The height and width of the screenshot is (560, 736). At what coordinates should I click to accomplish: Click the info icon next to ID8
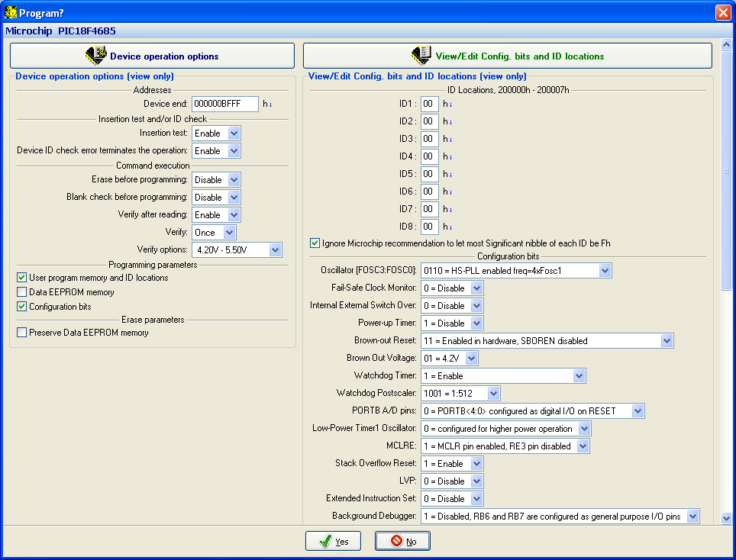click(x=450, y=227)
